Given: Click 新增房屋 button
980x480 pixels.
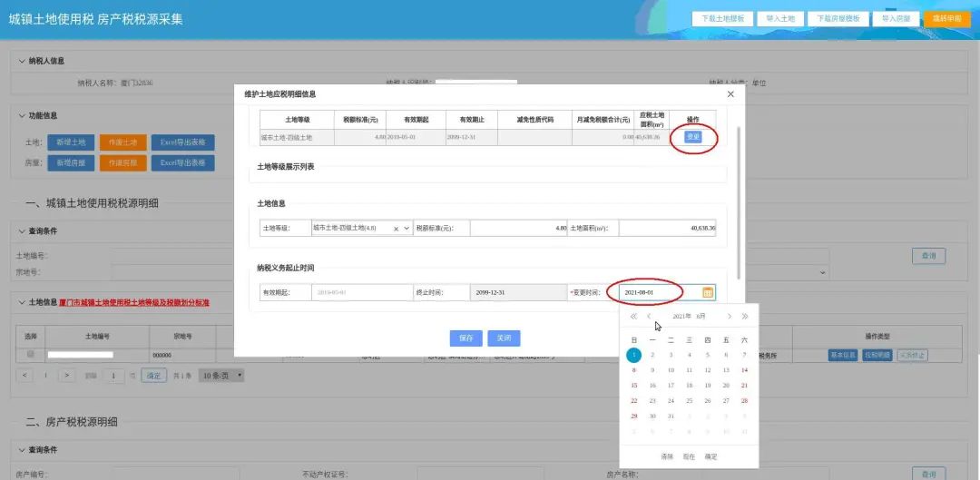Looking at the screenshot, I should pos(71,163).
